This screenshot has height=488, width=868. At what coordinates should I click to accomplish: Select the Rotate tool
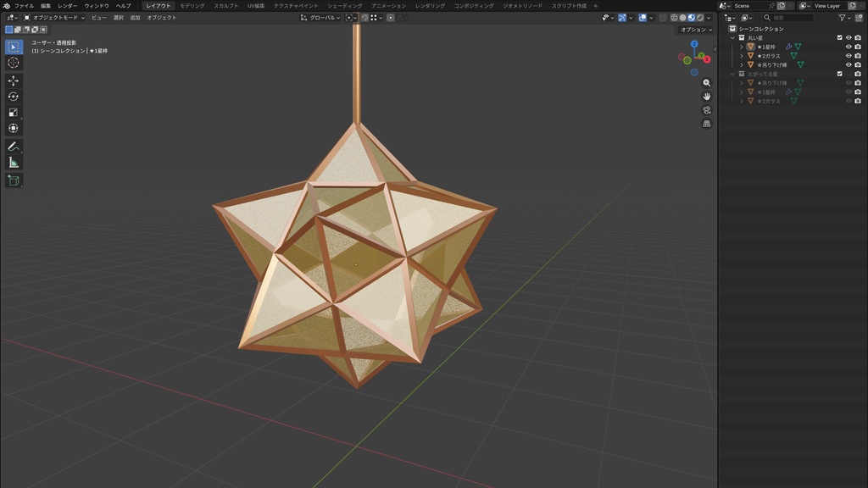point(14,97)
